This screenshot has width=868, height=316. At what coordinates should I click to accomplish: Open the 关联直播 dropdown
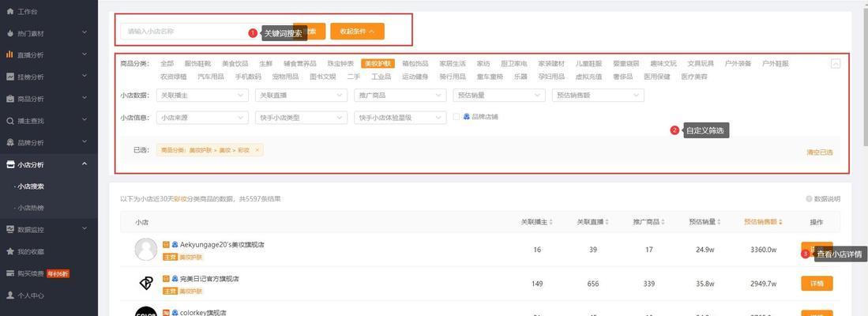[x=301, y=95]
